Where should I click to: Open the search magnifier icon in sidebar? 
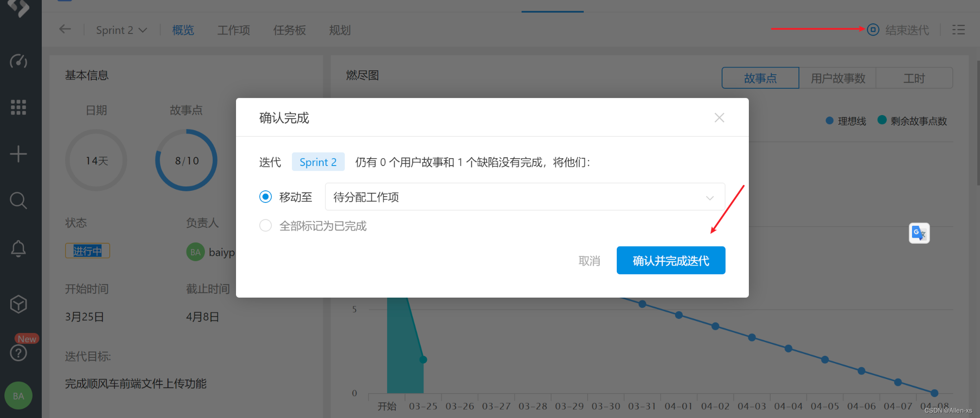point(18,200)
